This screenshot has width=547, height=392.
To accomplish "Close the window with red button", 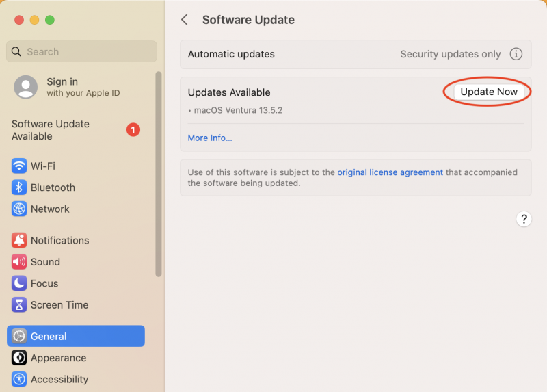I will tap(19, 20).
